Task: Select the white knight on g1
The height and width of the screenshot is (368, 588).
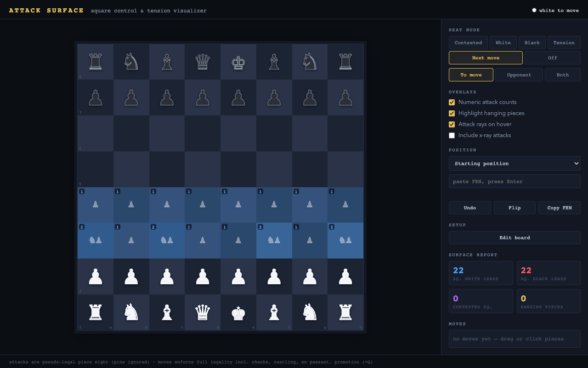Action: (x=310, y=312)
